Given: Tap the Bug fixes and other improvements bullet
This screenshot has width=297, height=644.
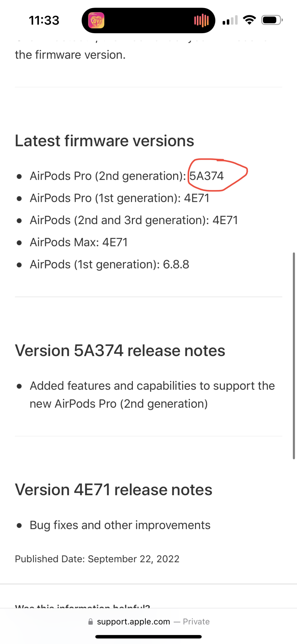Looking at the screenshot, I should [x=120, y=525].
